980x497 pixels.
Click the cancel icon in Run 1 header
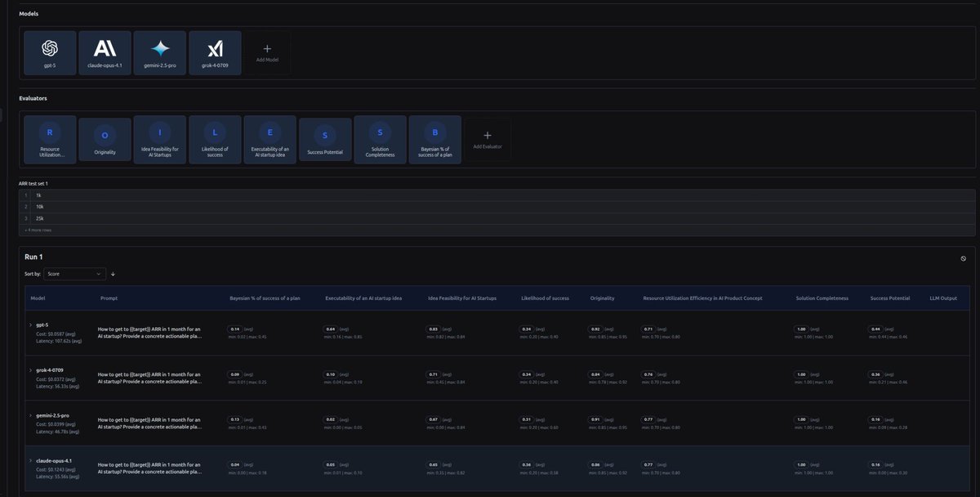[964, 258]
